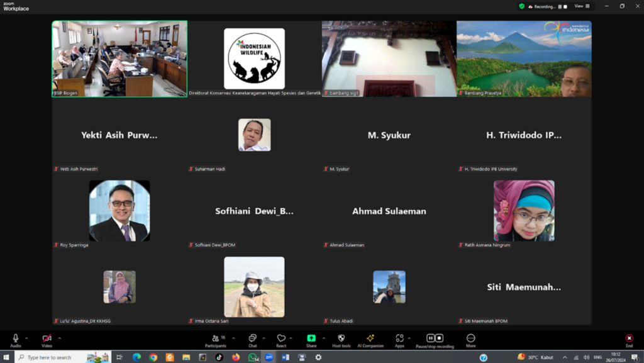Click the red End meeting button
The width and height of the screenshot is (644, 363).
[629, 340]
